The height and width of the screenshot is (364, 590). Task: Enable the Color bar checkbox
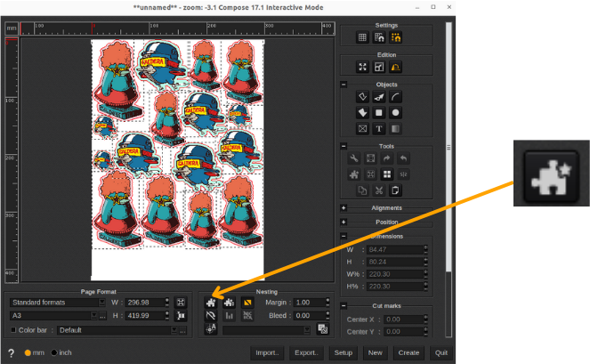coord(13,329)
